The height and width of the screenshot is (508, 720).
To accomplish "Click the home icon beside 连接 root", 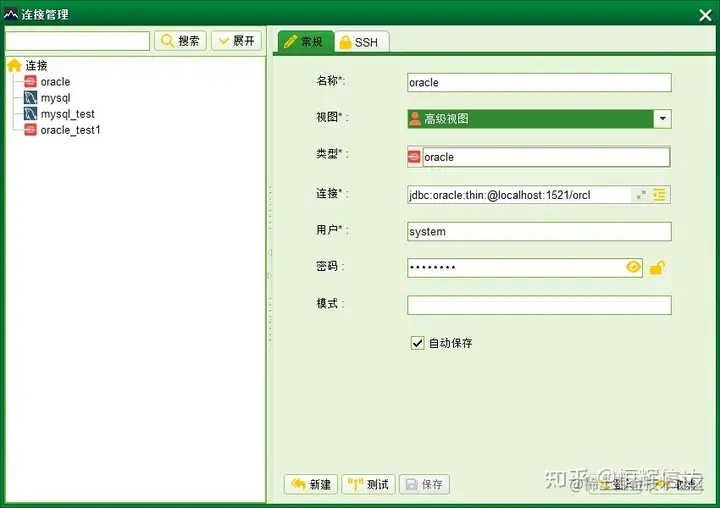I will [15, 65].
